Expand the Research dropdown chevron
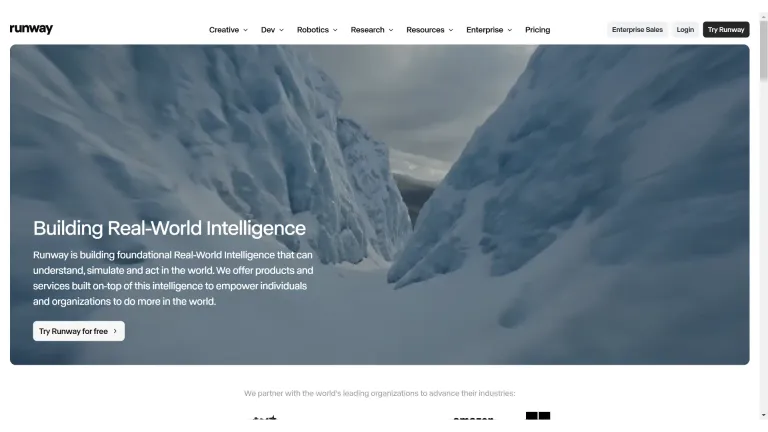Viewport: 768px width, 432px height. [391, 30]
